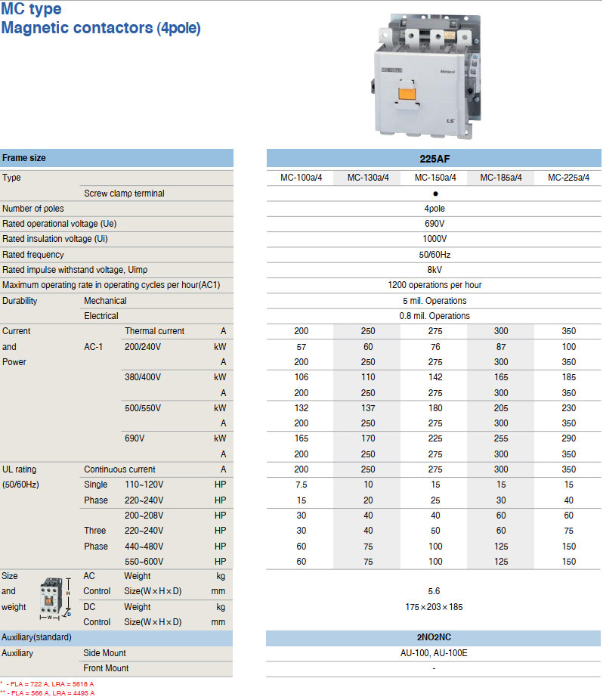Click the '380/400V' voltage label
This screenshot has height=700, width=603.
coord(143,377)
